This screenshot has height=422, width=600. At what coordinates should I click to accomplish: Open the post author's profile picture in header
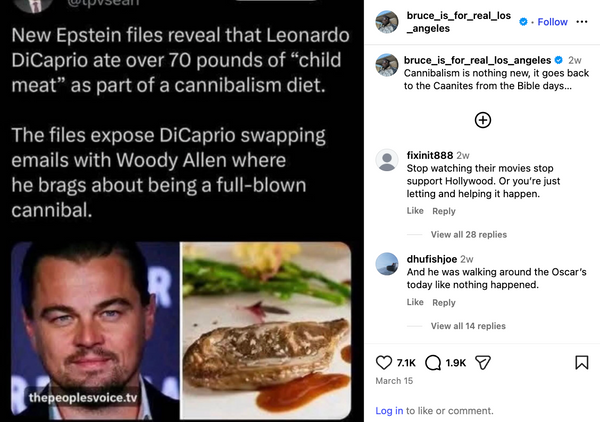(387, 22)
